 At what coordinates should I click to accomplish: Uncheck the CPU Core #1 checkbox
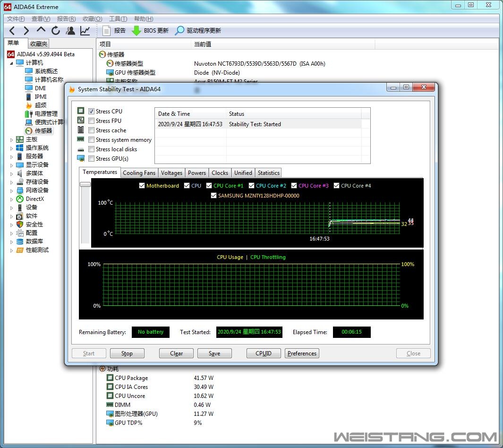pyautogui.click(x=209, y=186)
